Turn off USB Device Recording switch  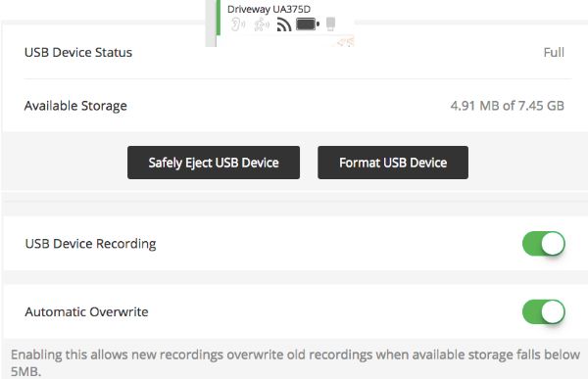(543, 244)
